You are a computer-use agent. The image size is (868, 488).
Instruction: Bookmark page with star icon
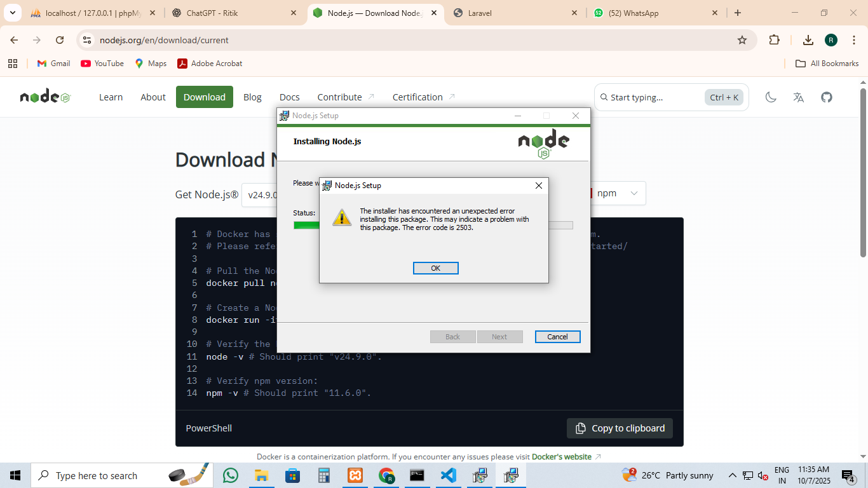pos(742,40)
